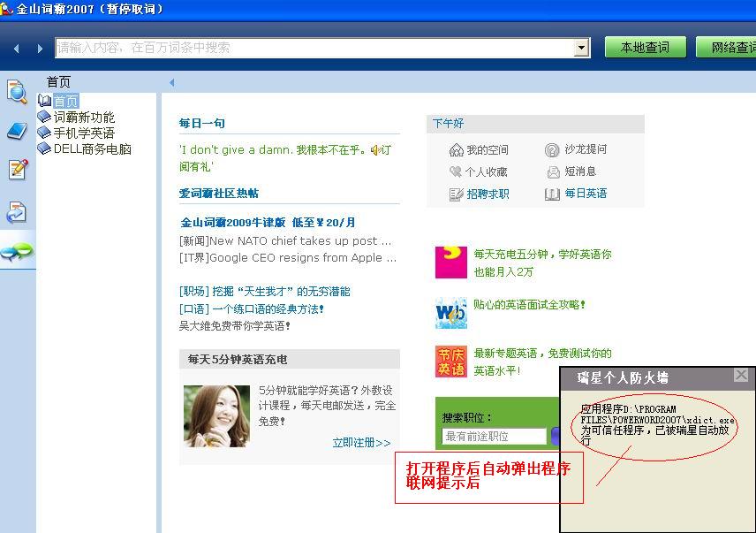Open the 我的空间 link
This screenshot has height=533, width=756.
pos(488,150)
